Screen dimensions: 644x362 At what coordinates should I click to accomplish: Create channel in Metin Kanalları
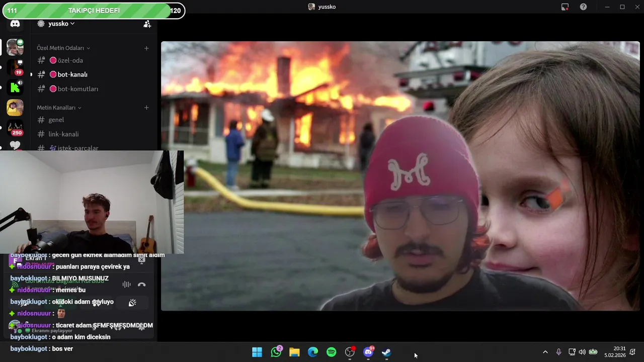[146, 108]
